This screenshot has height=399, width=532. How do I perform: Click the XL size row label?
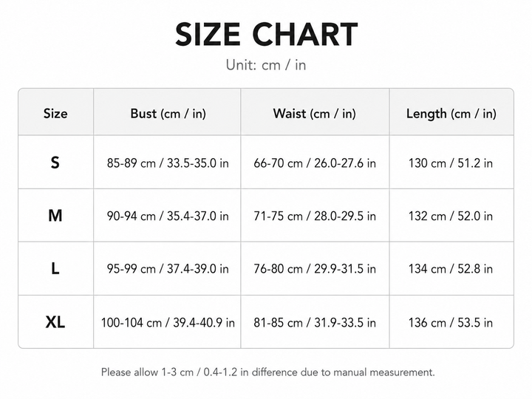tap(55, 322)
